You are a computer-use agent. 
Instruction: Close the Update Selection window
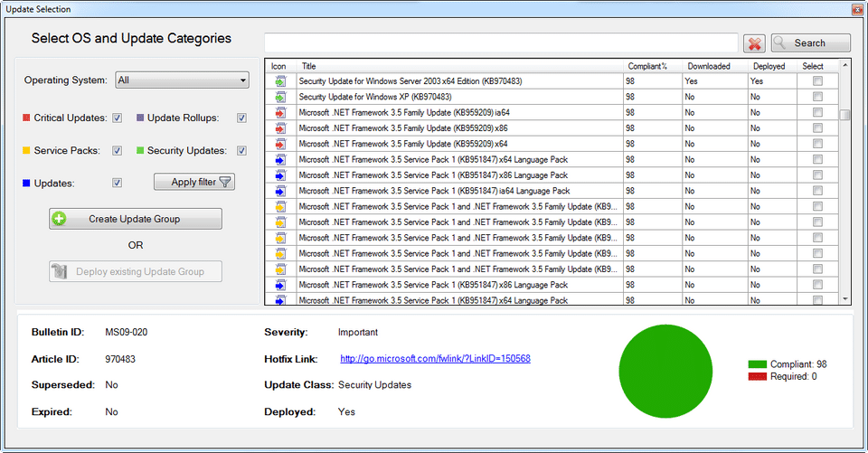click(857, 9)
